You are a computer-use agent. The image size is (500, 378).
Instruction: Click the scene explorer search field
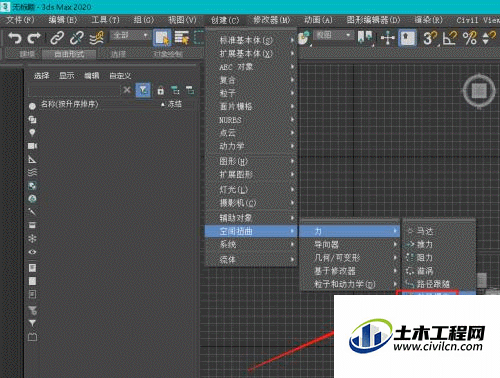tap(74, 90)
